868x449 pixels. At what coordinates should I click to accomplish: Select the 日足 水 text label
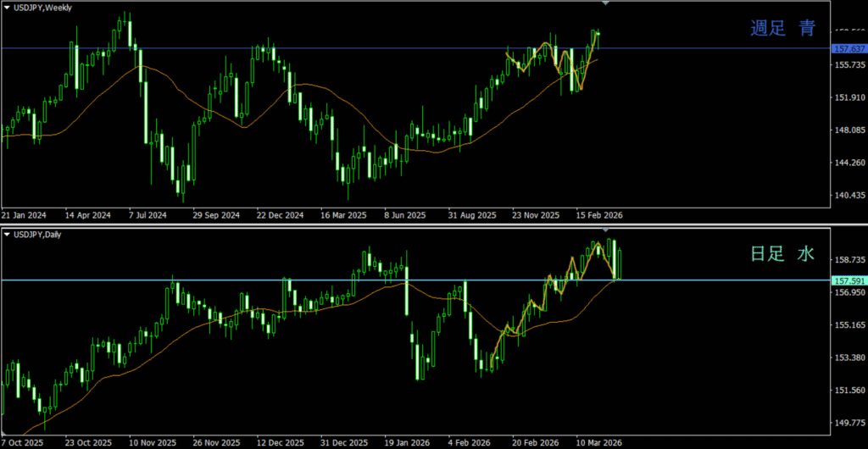pos(782,253)
